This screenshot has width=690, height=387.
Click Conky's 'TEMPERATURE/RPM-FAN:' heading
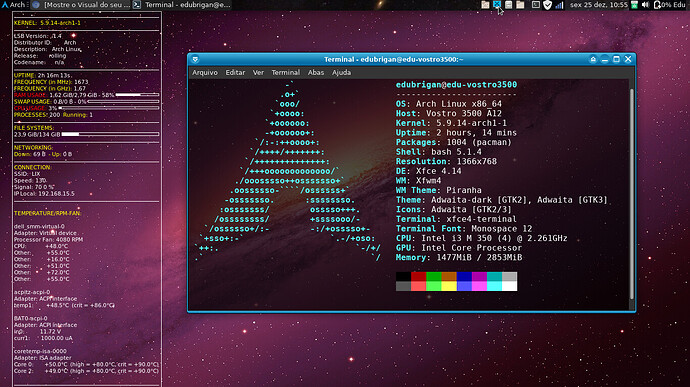click(x=48, y=213)
